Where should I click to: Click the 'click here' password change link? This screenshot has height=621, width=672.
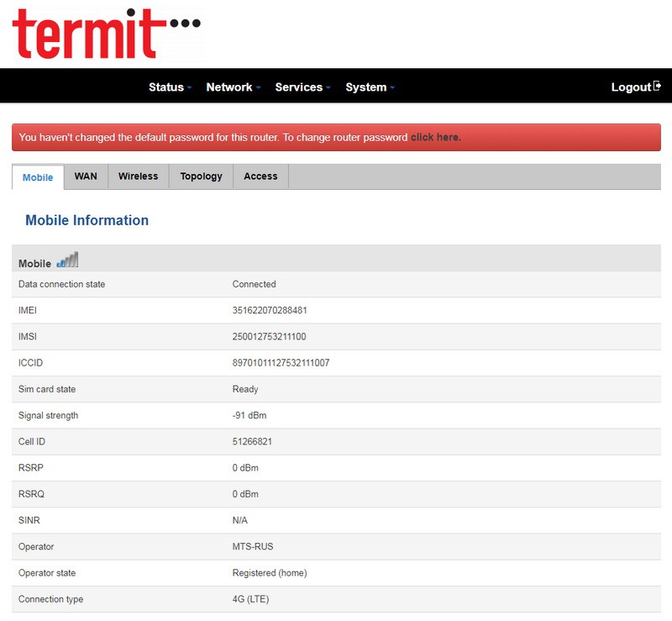coord(435,137)
